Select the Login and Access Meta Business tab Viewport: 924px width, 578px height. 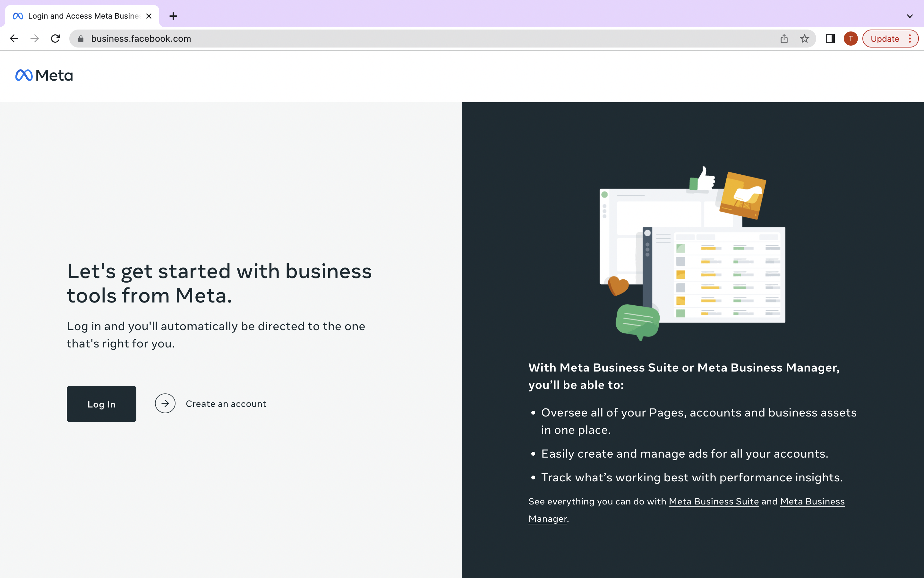[x=82, y=16]
